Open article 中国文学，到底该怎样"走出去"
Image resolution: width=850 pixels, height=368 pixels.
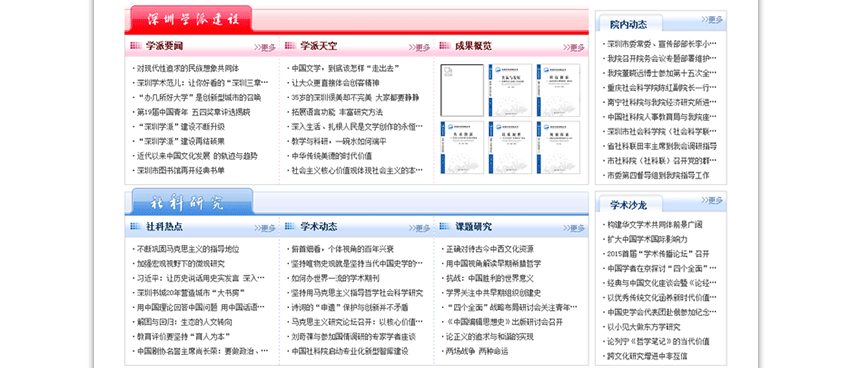click(x=345, y=68)
